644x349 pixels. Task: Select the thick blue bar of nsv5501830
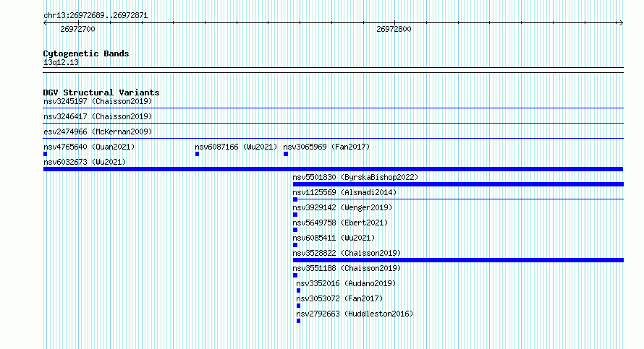458,184
